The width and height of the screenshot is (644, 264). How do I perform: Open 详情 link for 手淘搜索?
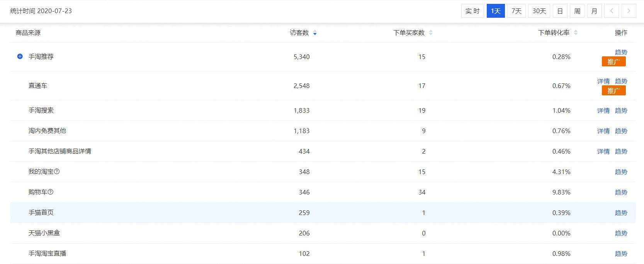pos(603,110)
